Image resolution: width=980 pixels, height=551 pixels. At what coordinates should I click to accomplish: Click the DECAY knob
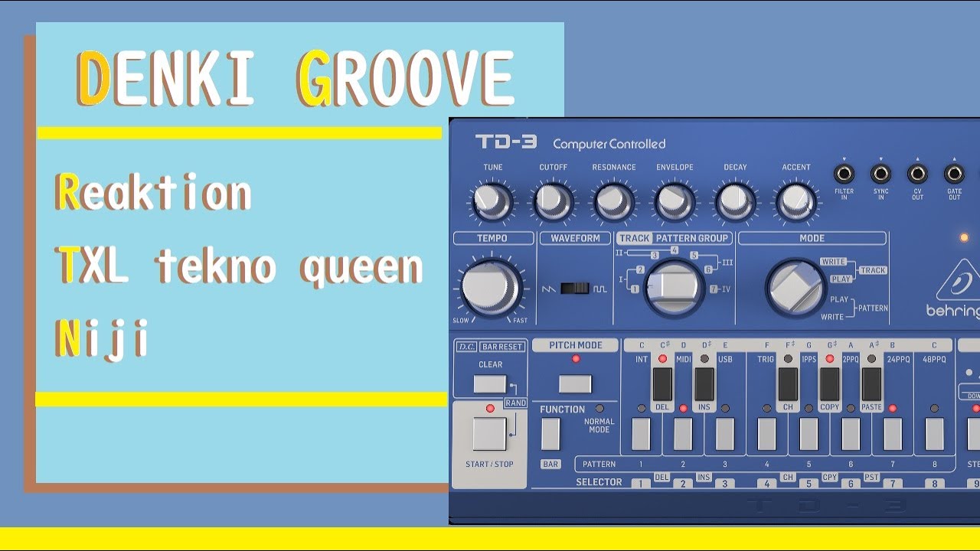[x=735, y=202]
